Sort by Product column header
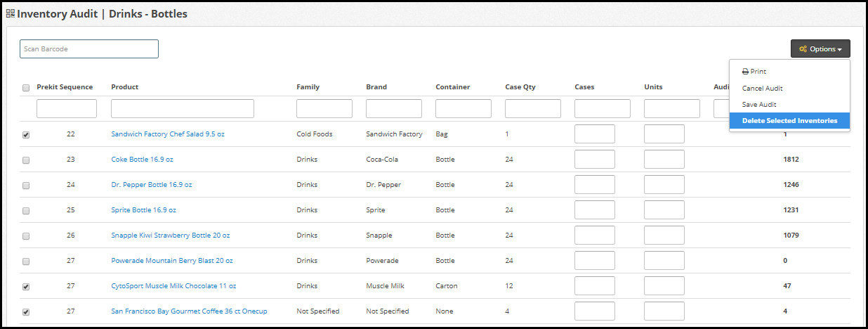 [125, 87]
